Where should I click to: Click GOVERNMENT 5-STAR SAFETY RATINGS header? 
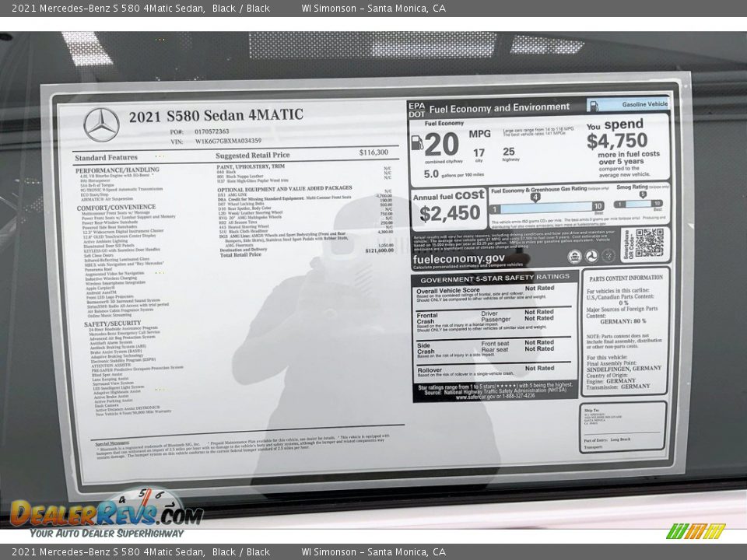pos(495,278)
